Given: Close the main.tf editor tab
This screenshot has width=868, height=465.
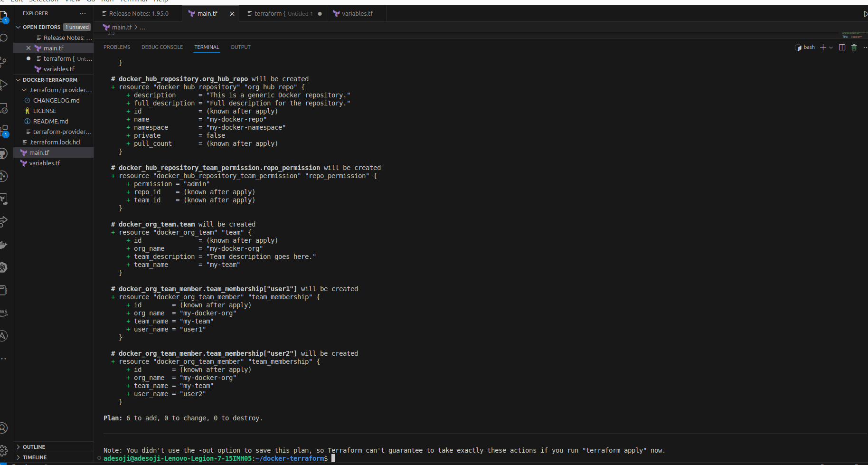Looking at the screenshot, I should 232,14.
